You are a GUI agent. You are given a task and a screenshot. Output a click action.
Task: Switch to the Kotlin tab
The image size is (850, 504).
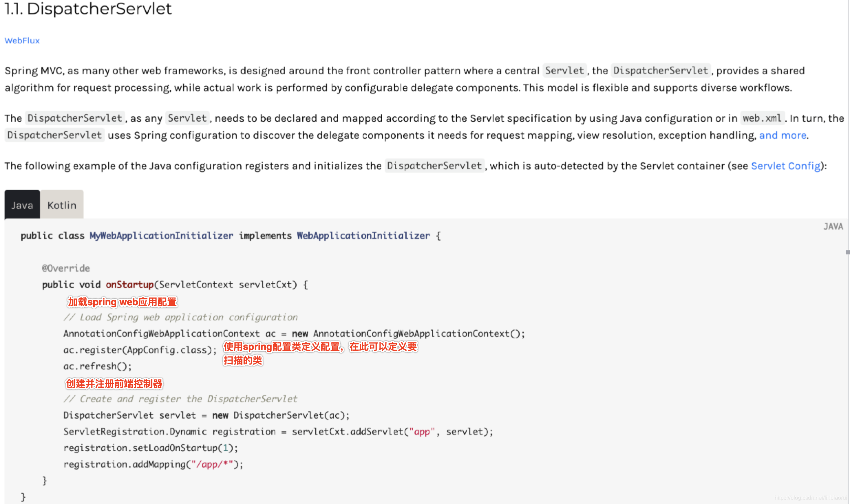(x=61, y=205)
